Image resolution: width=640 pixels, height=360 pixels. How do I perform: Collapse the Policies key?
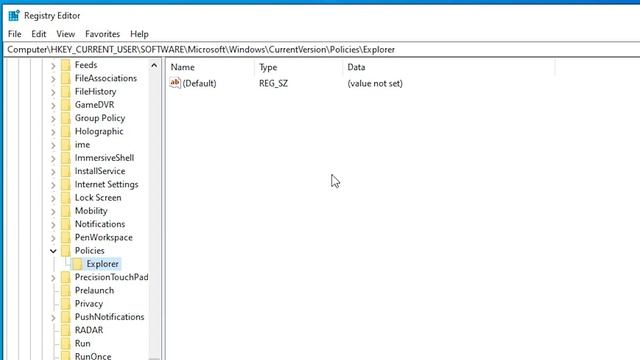pyautogui.click(x=53, y=251)
